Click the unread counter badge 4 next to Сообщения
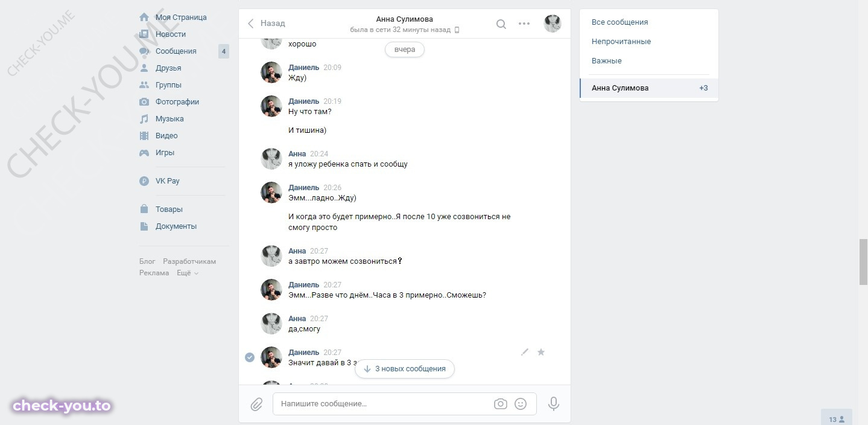 tap(224, 51)
